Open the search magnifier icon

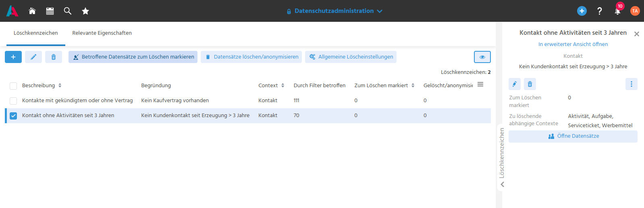(x=68, y=11)
